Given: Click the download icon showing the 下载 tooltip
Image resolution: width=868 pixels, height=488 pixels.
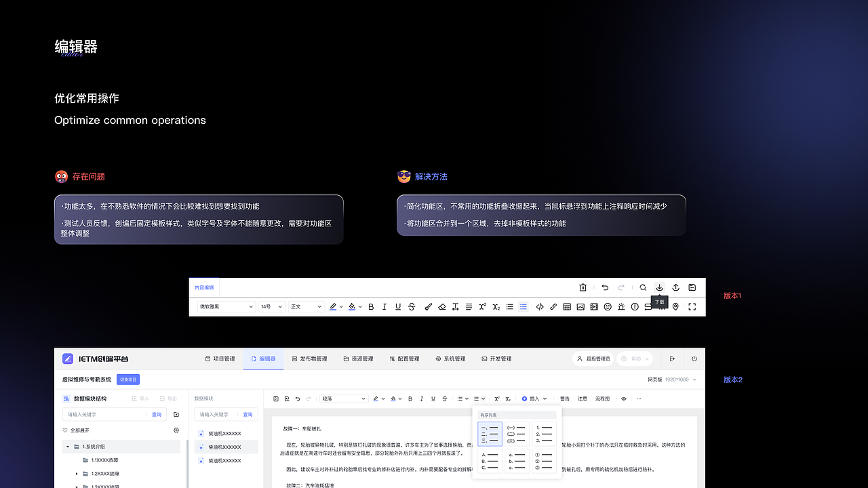Looking at the screenshot, I should click(x=659, y=287).
